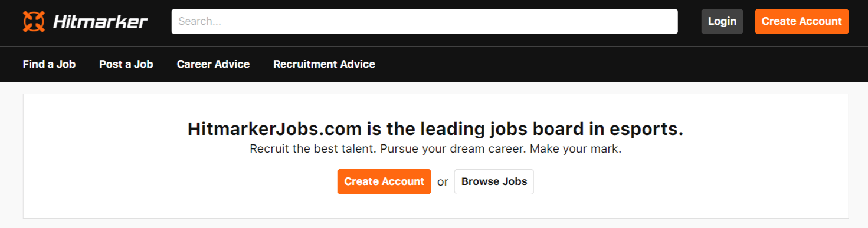The image size is (868, 228).
Task: Open the Hitmarker wordmark home link
Action: tap(100, 22)
